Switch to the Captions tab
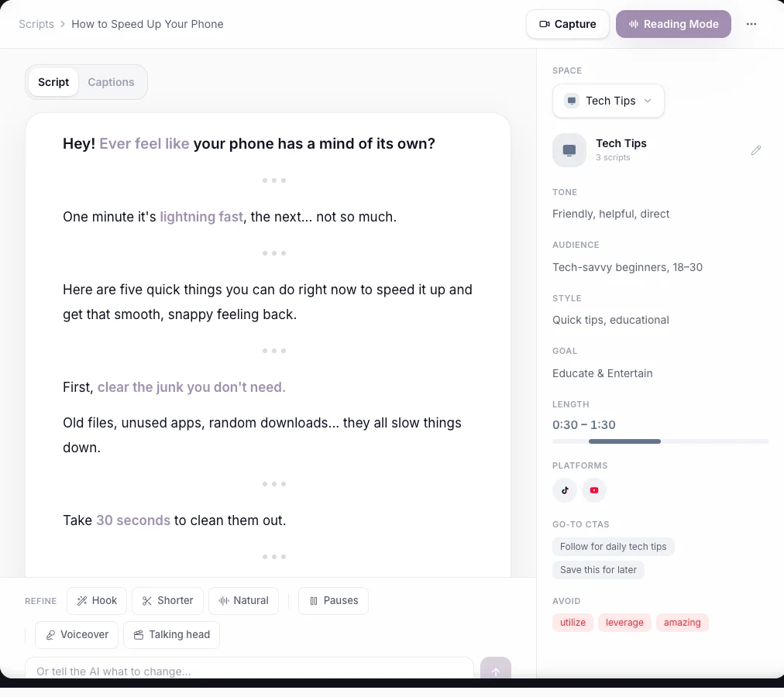 (x=111, y=82)
